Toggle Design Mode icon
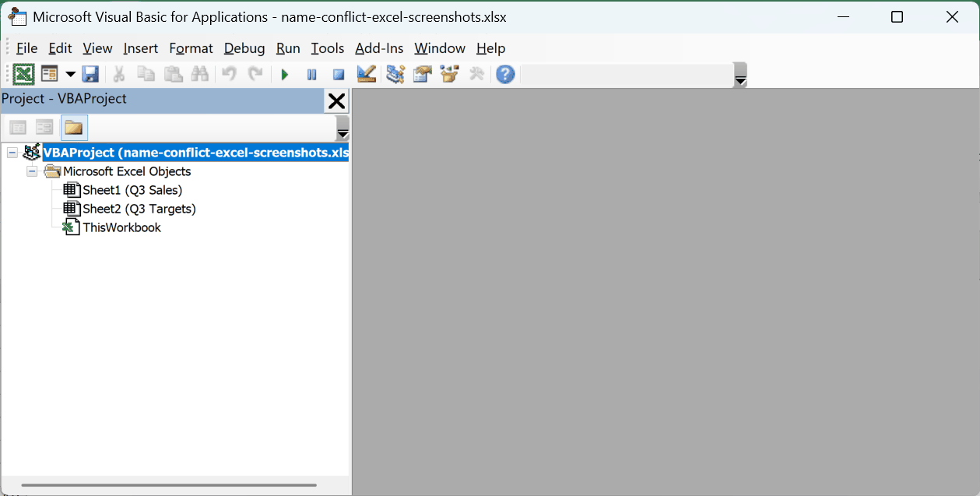 367,74
